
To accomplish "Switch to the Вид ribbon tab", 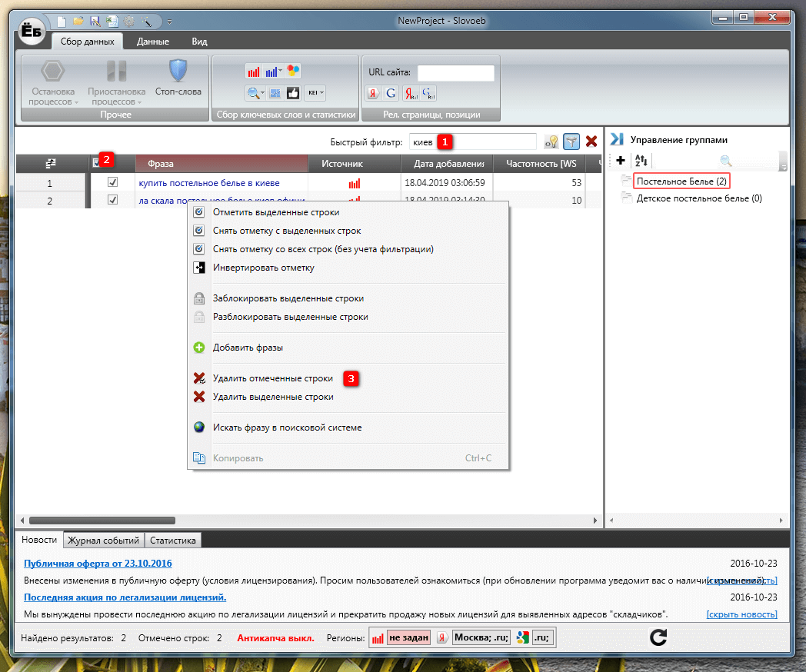I will click(199, 42).
